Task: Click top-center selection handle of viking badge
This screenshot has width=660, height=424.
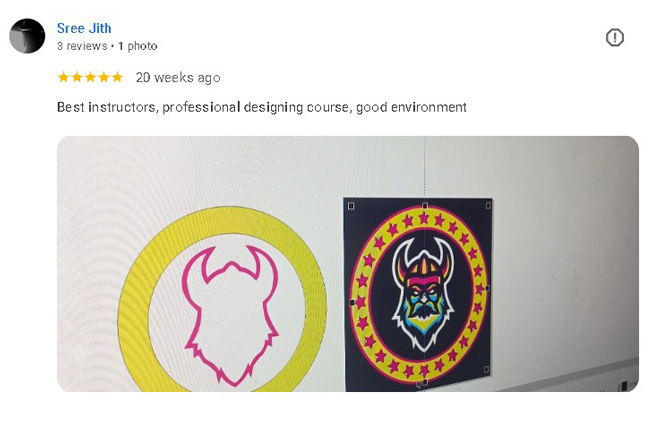Action: pyautogui.click(x=425, y=206)
